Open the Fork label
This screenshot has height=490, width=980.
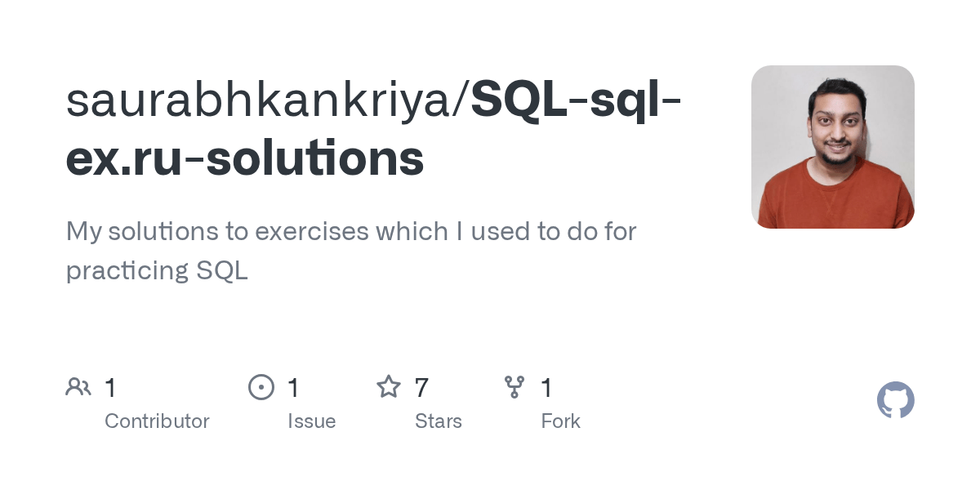[560, 421]
